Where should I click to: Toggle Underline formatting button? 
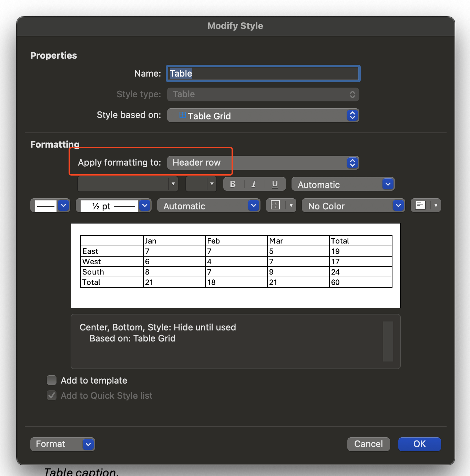275,184
